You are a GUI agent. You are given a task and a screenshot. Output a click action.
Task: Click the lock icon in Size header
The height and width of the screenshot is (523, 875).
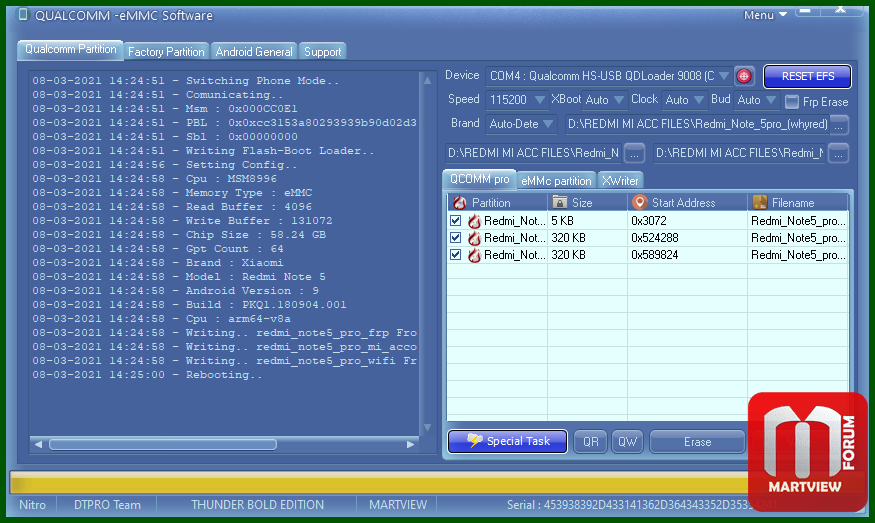[x=560, y=202]
